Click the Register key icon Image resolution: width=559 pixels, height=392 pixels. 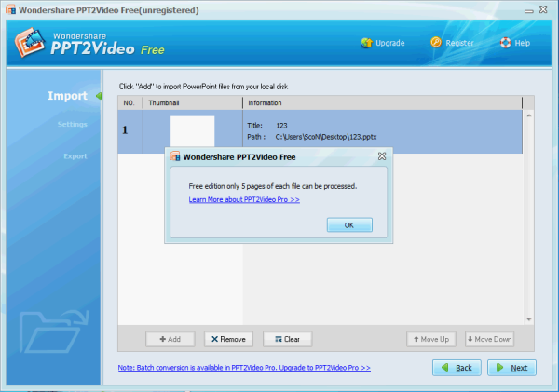coord(436,43)
